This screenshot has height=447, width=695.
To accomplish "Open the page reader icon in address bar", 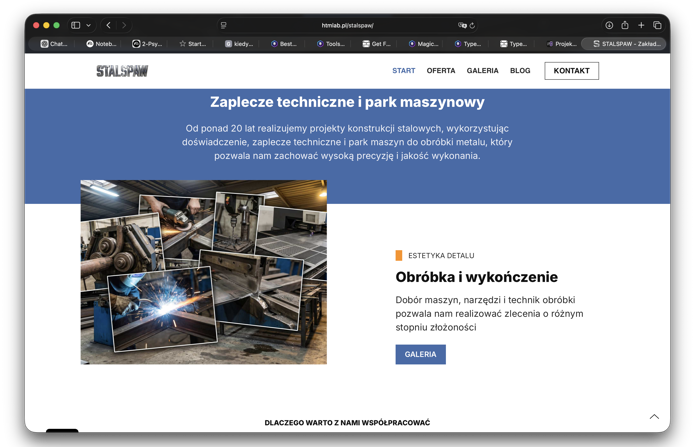I will (223, 25).
